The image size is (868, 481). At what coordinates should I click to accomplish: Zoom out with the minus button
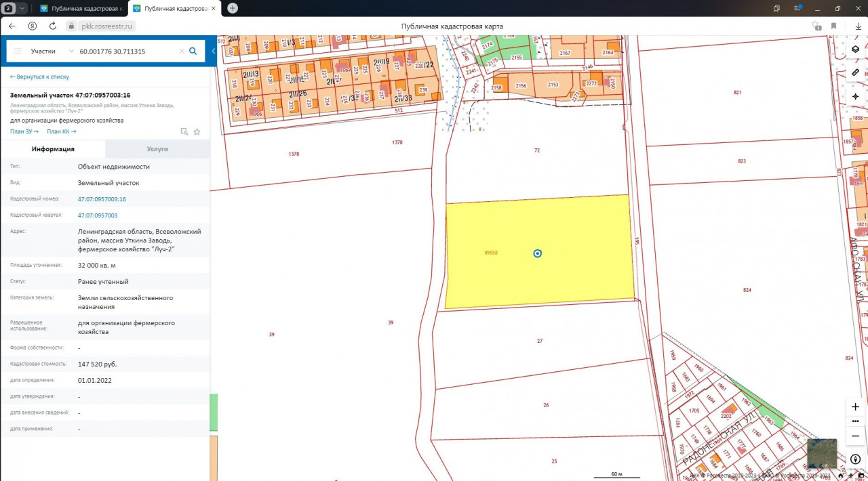pyautogui.click(x=855, y=434)
